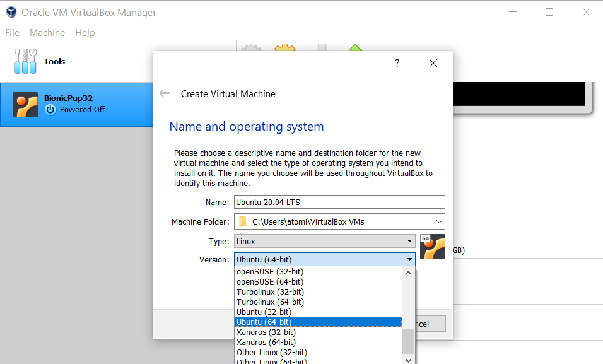This screenshot has height=364, width=603.
Task: Open the Help menu
Action: [x=85, y=33]
